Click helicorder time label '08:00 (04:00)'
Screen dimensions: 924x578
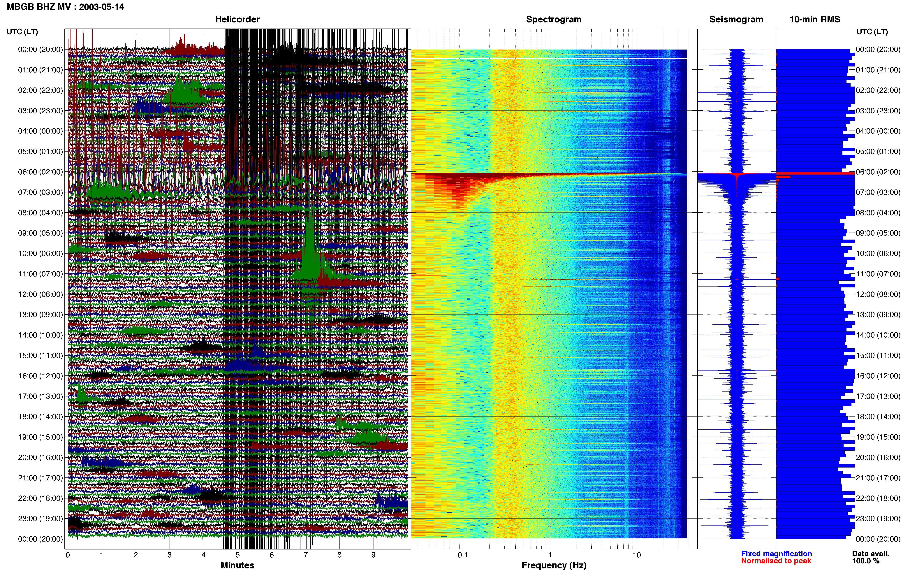[41, 212]
